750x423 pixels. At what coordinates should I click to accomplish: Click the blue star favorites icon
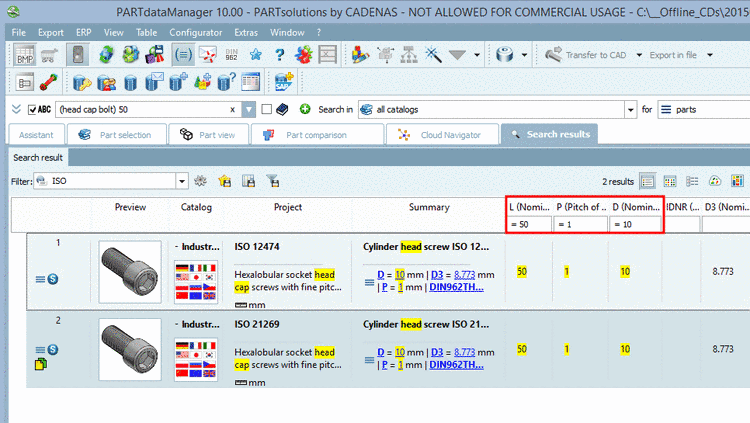[x=256, y=55]
